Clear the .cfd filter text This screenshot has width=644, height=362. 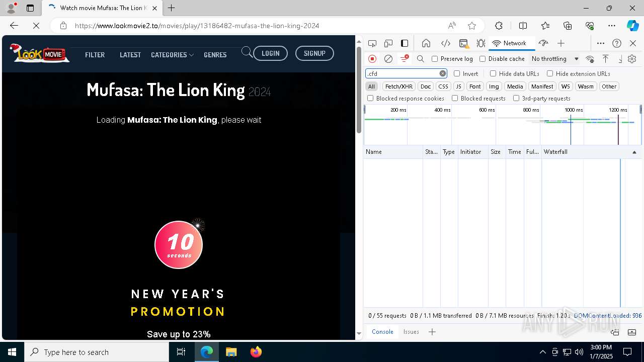pyautogui.click(x=443, y=73)
